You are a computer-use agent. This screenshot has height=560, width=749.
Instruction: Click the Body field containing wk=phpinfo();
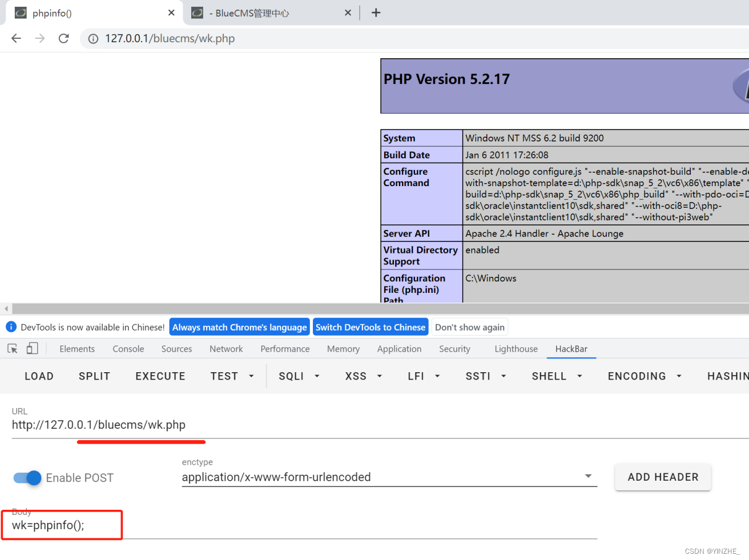[304, 526]
